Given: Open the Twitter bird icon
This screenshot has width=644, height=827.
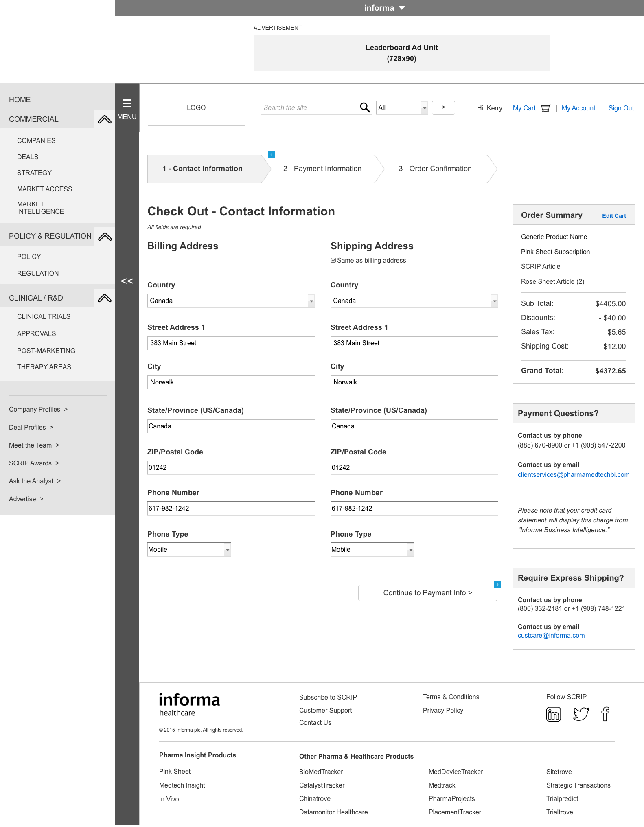Looking at the screenshot, I should click(x=581, y=714).
